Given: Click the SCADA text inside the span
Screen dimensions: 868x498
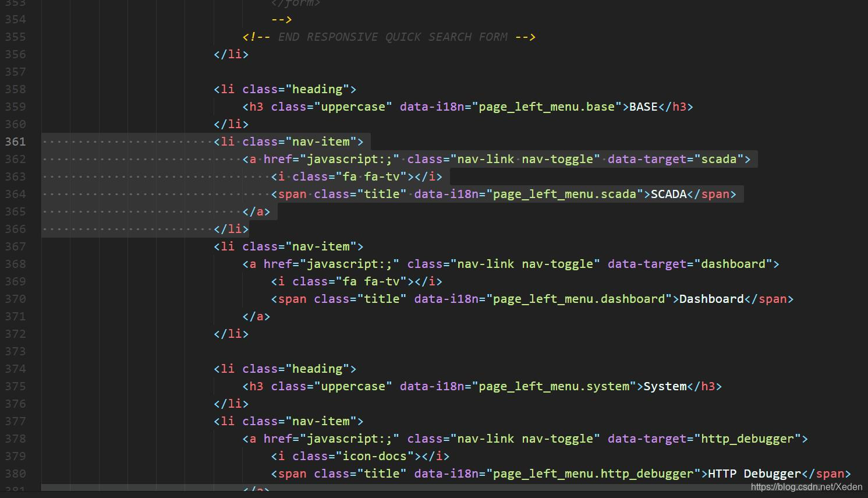Looking at the screenshot, I should (x=668, y=194).
